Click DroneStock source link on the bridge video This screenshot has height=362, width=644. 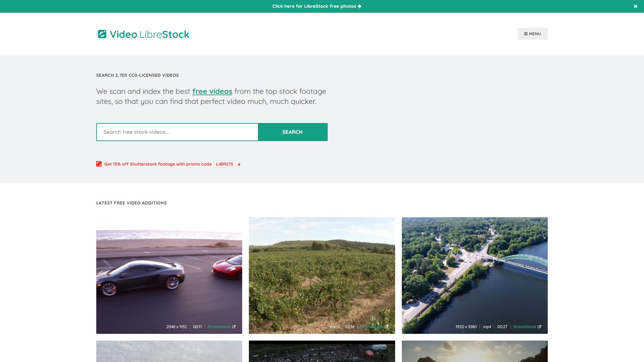pyautogui.click(x=525, y=327)
